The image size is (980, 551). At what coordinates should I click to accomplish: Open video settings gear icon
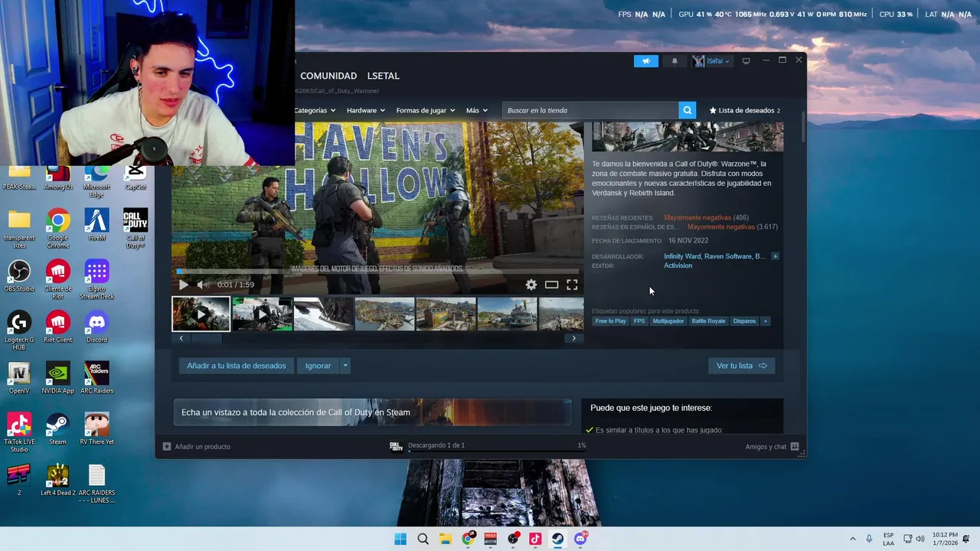[531, 285]
